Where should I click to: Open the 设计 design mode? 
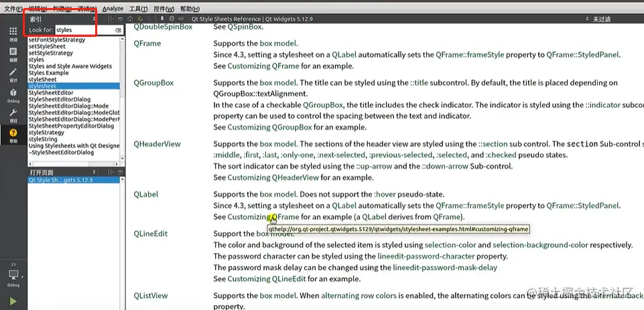coord(13,75)
